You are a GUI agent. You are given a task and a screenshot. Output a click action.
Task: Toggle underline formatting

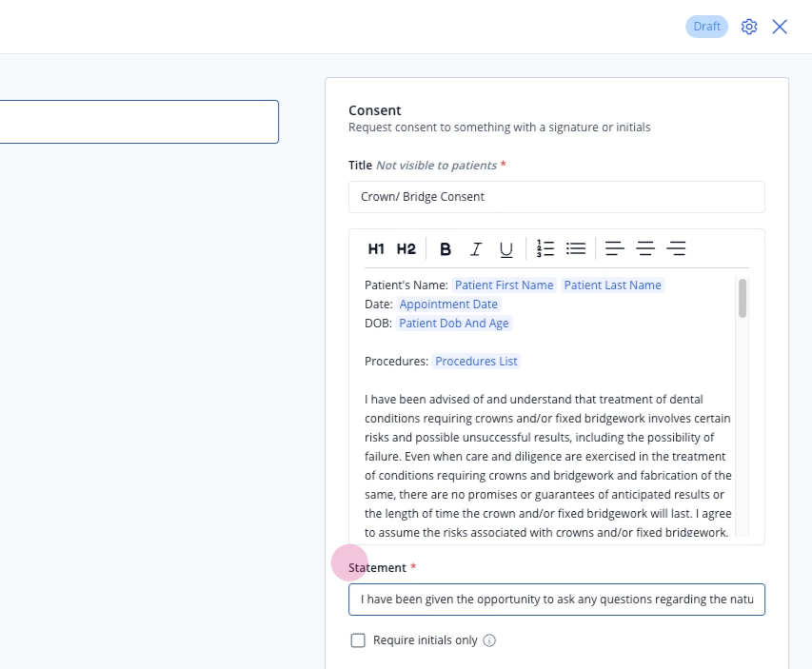505,249
